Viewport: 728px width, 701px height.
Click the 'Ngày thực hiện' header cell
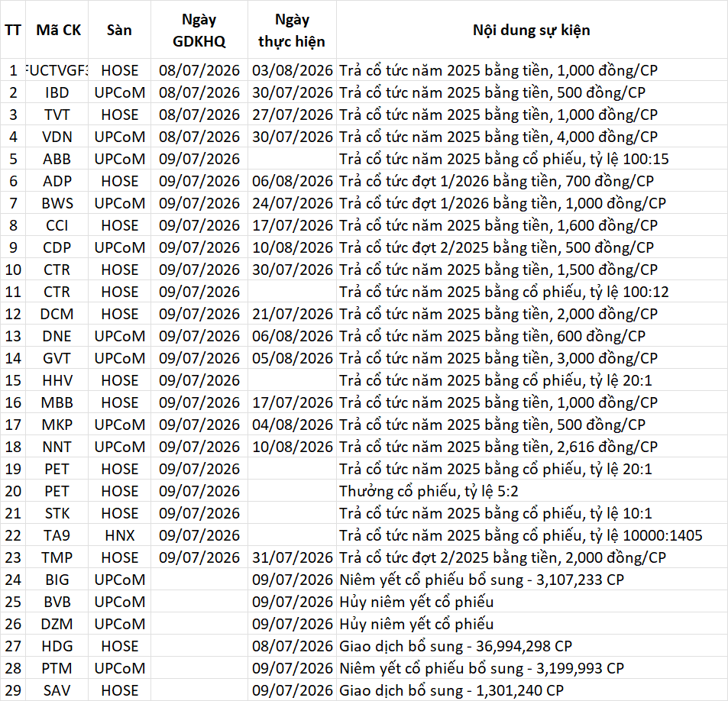point(292,30)
